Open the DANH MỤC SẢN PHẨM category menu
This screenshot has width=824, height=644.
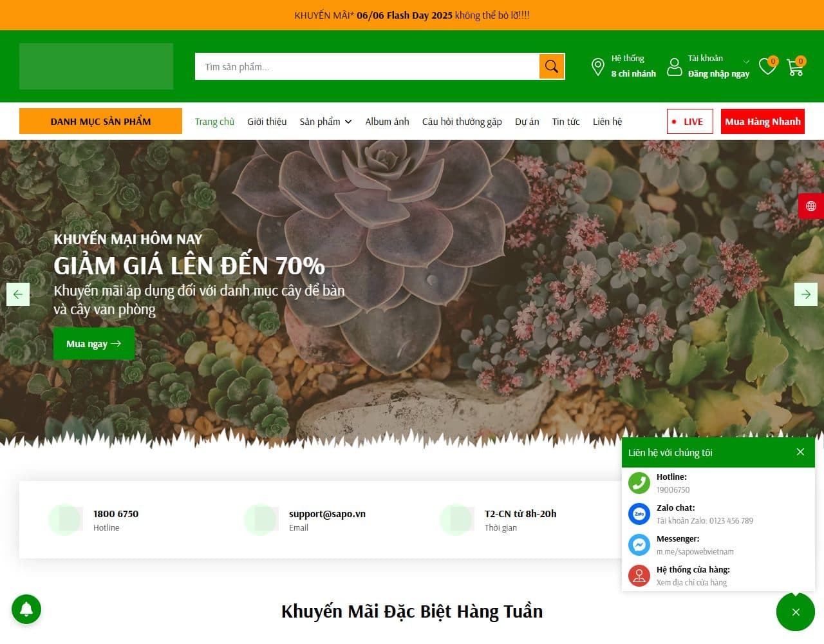tap(100, 121)
